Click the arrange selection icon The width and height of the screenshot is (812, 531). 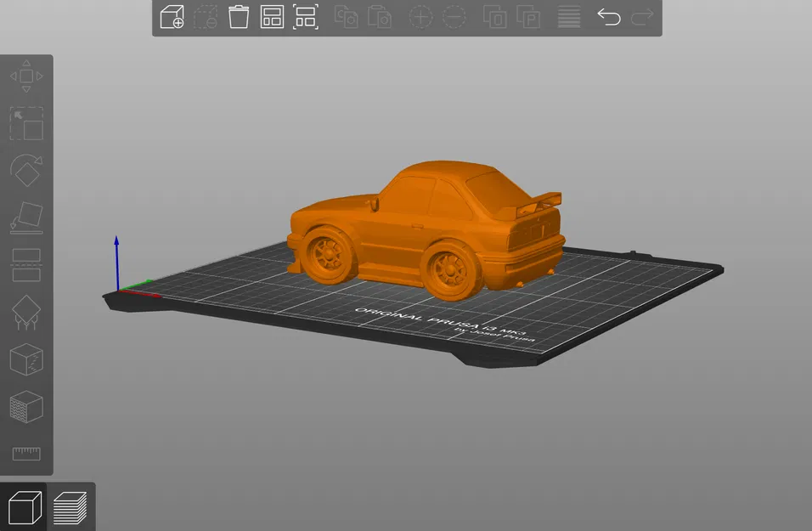coord(306,17)
